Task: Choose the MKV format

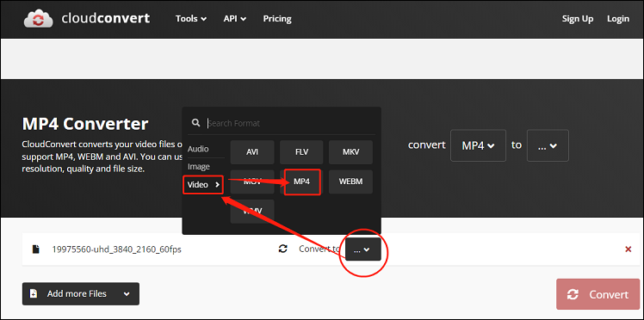Action: click(350, 152)
